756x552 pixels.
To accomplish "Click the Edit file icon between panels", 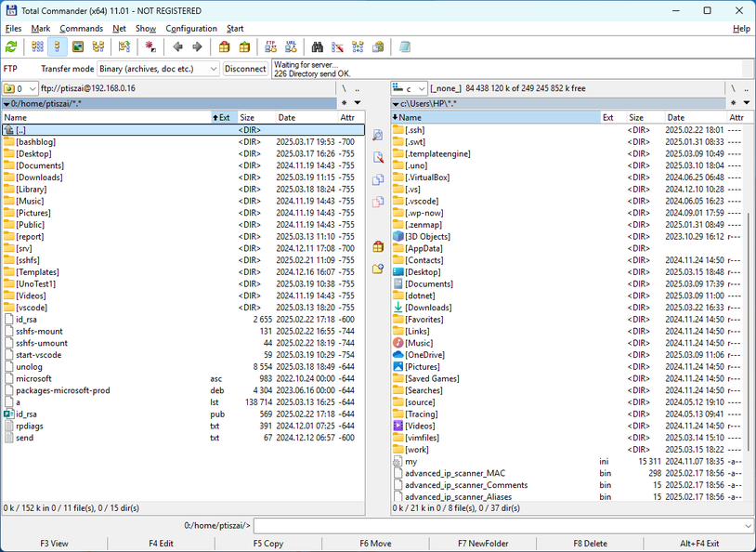I will tap(378, 157).
